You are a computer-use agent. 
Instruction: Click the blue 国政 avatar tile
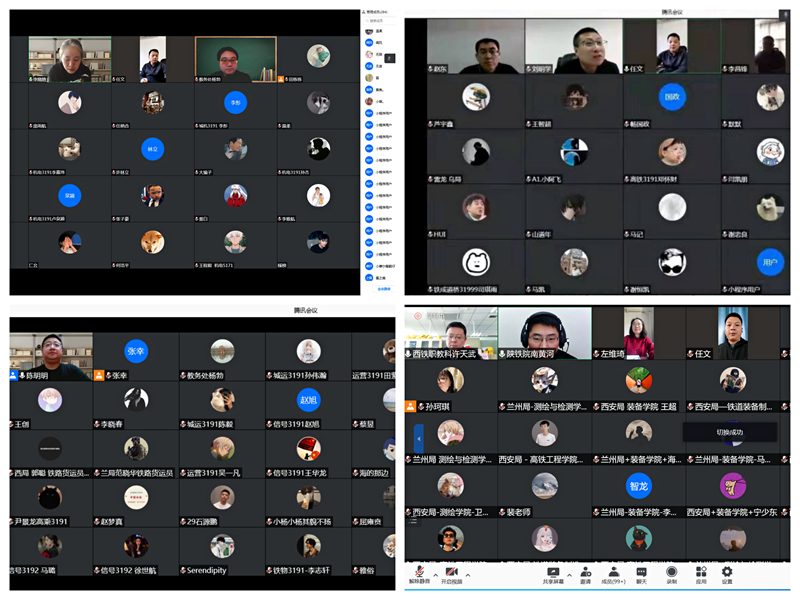672,98
